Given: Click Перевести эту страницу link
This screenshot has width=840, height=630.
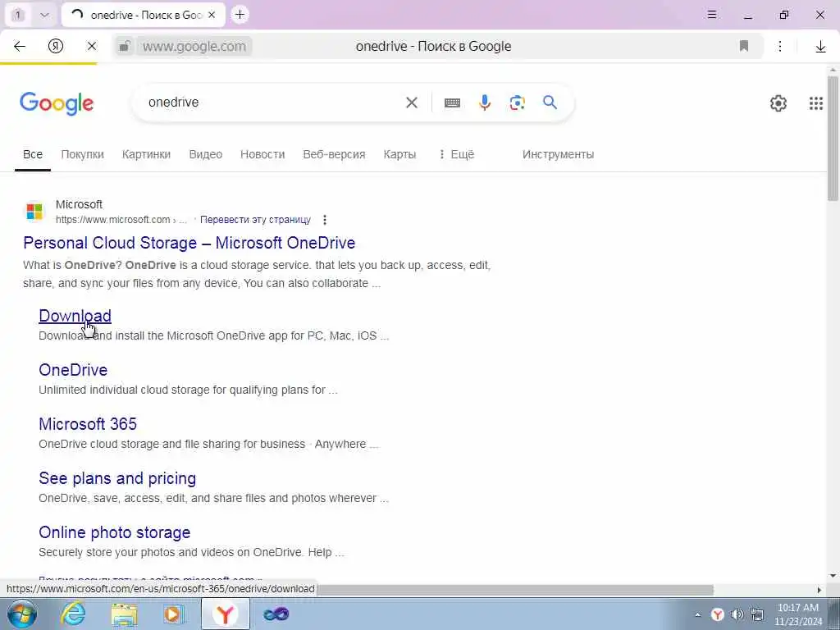Looking at the screenshot, I should coord(256,220).
